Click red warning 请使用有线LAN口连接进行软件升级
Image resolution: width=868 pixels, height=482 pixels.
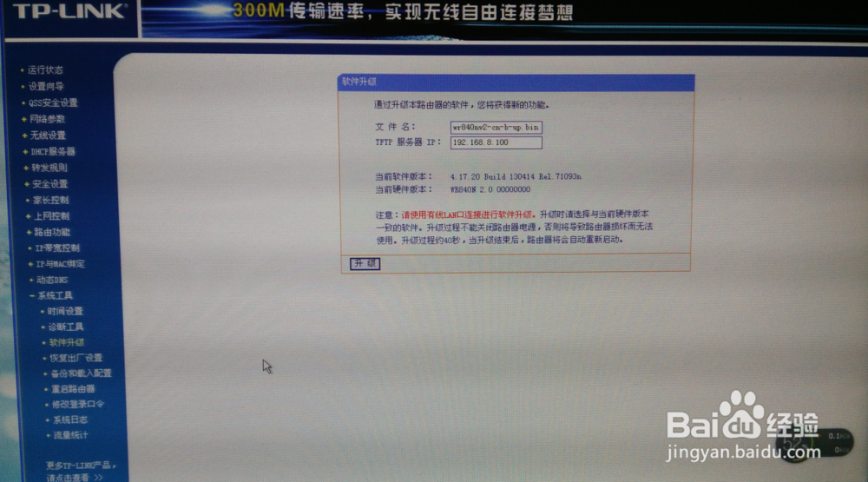click(469, 215)
